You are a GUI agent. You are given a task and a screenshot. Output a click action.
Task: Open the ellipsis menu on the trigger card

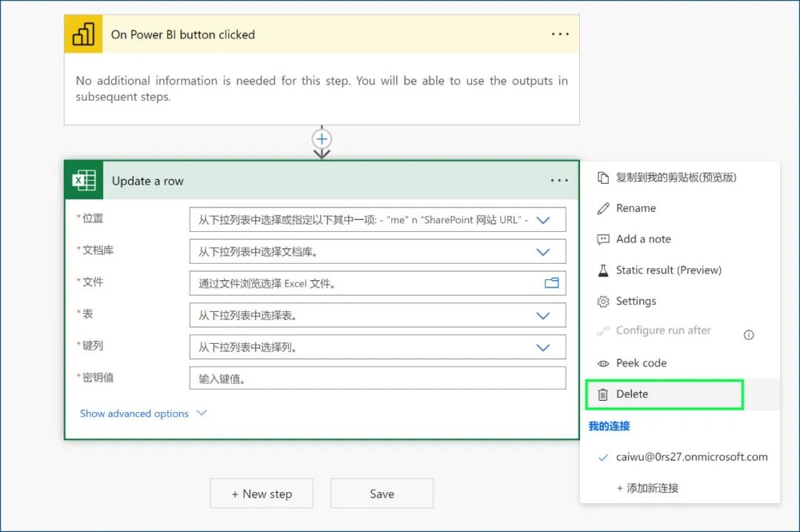pyautogui.click(x=560, y=34)
